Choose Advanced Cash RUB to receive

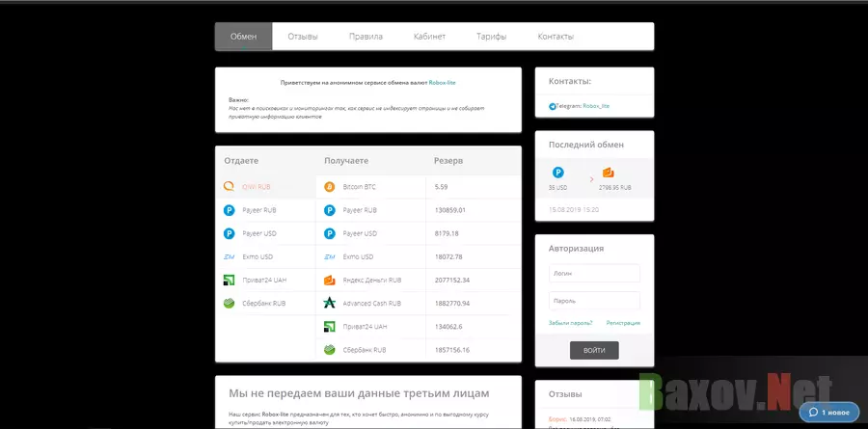(x=371, y=304)
